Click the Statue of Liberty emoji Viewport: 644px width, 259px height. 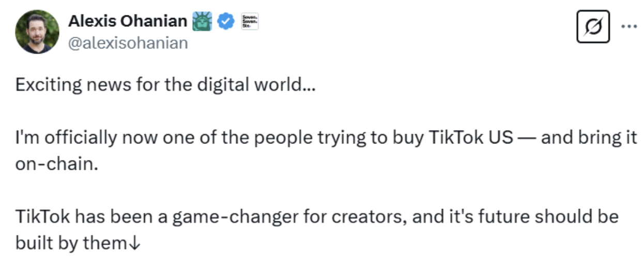pos(202,22)
